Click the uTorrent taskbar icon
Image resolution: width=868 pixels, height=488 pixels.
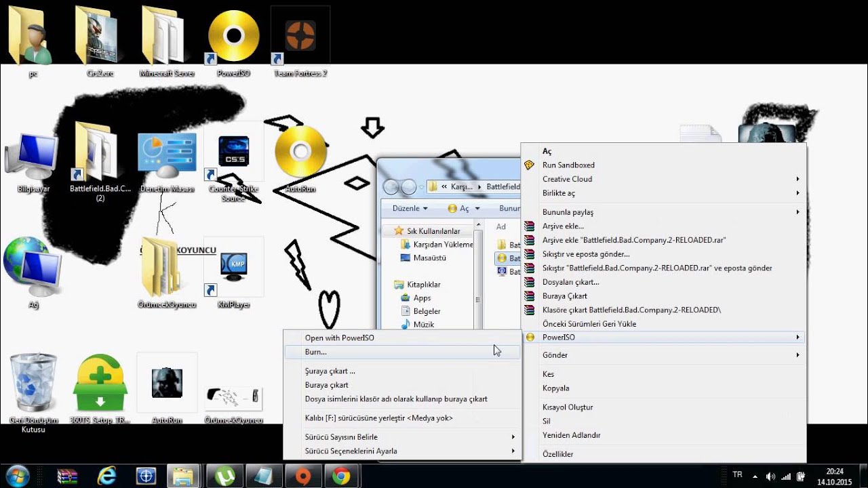(224, 476)
